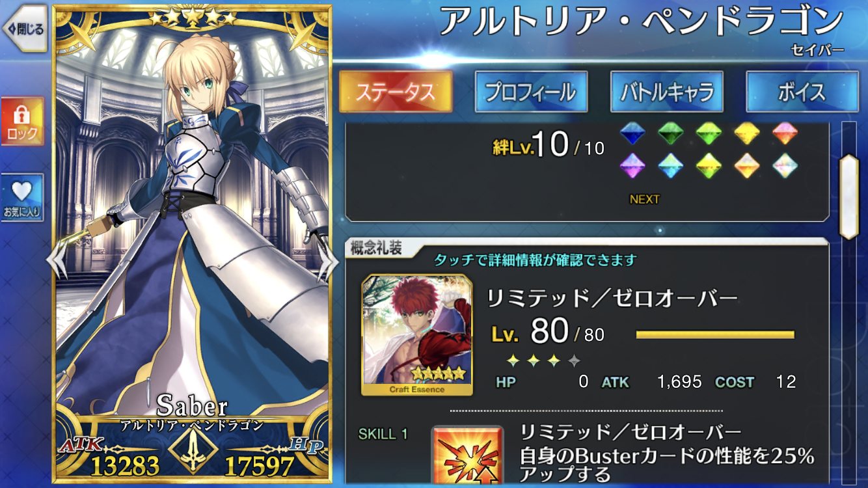Close the screen with 閉じる button
The width and height of the screenshot is (868, 488).
24,28
